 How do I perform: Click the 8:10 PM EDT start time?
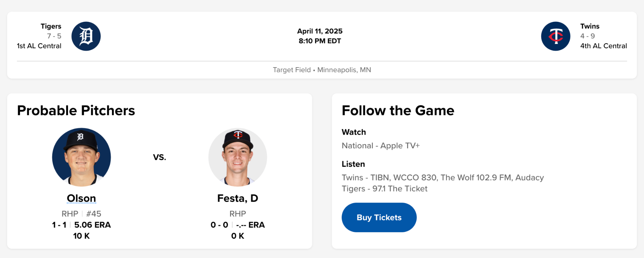click(x=320, y=41)
